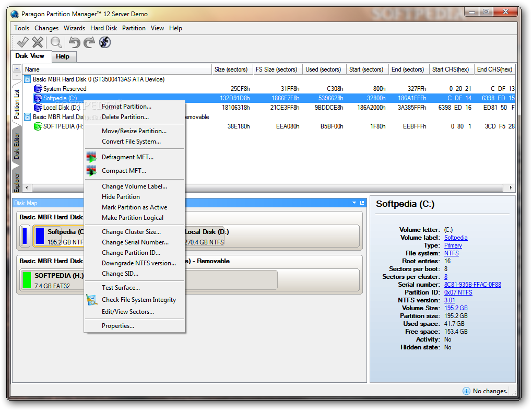
Task: Click the scroll-up arrow beside Partition List
Action: coord(17,68)
